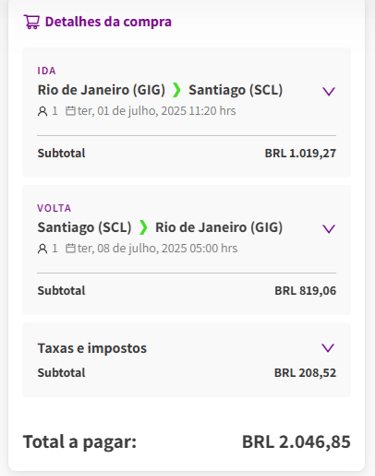This screenshot has width=375, height=476.
Task: Click the shopping cart icon
Action: coord(32,22)
